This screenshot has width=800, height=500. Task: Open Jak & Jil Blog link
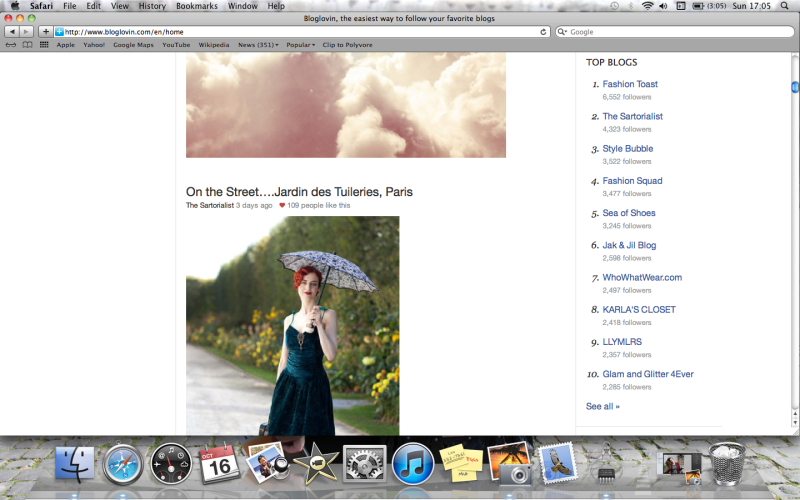(x=629, y=245)
